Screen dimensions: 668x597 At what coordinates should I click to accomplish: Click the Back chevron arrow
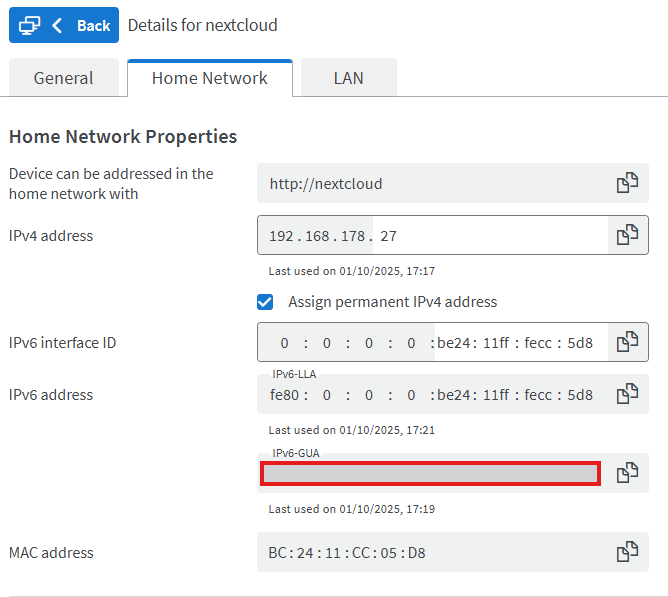(x=57, y=25)
